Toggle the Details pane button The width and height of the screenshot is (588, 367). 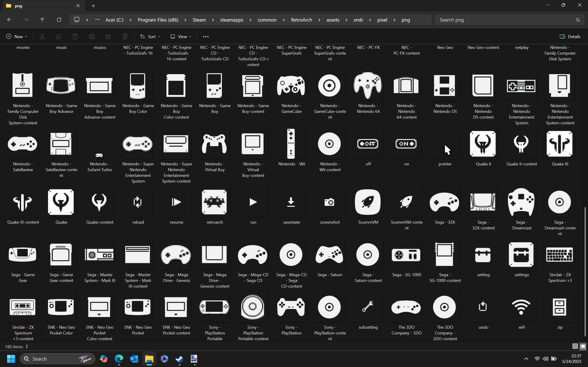pyautogui.click(x=570, y=36)
